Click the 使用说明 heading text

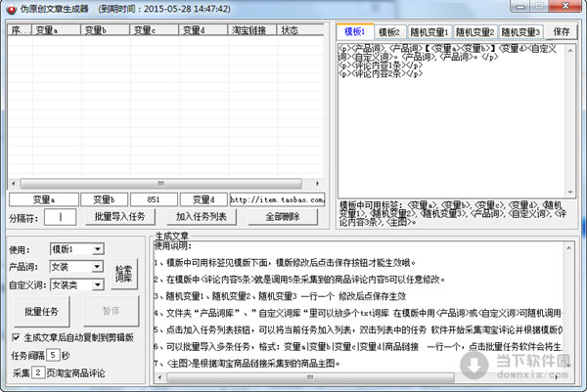pyautogui.click(x=173, y=245)
